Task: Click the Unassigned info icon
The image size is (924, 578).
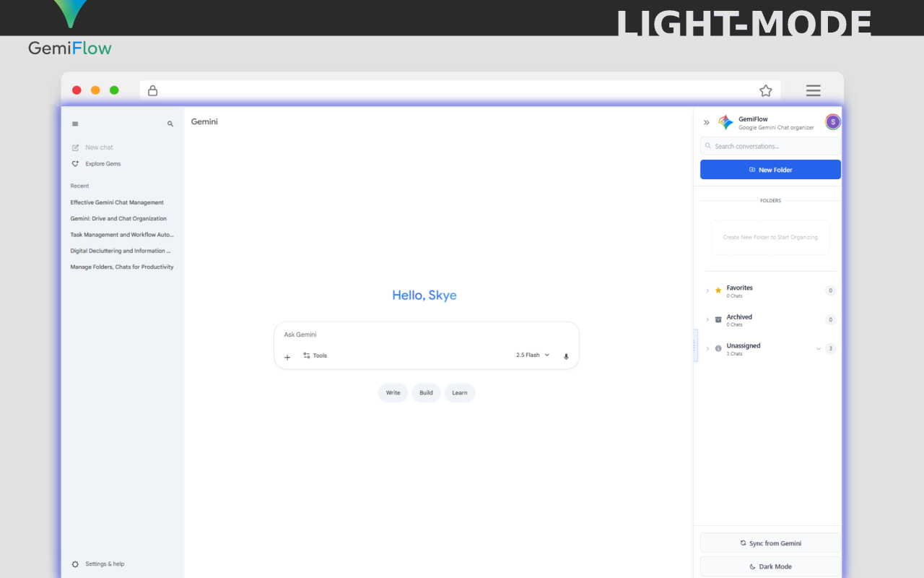Action: click(x=718, y=348)
